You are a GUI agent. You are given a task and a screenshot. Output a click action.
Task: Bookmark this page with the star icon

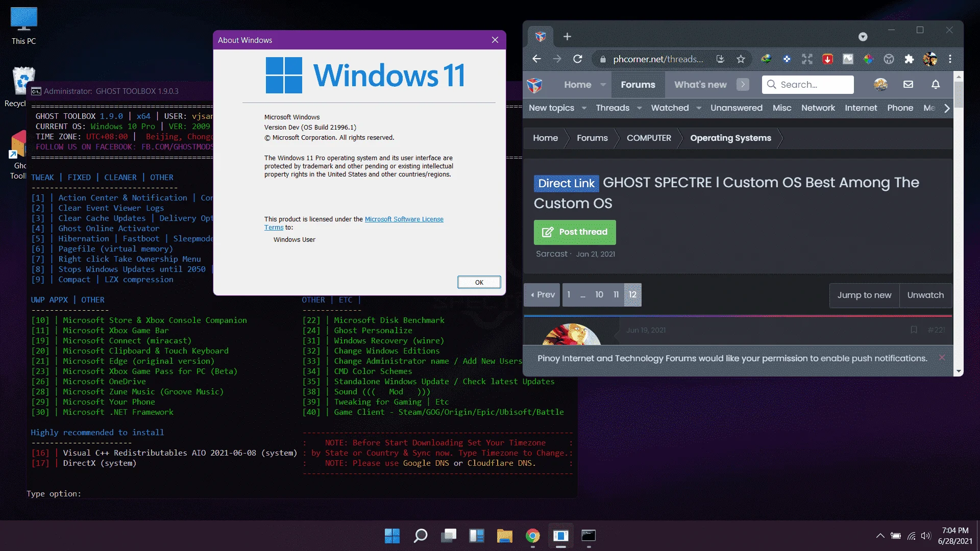tap(741, 59)
